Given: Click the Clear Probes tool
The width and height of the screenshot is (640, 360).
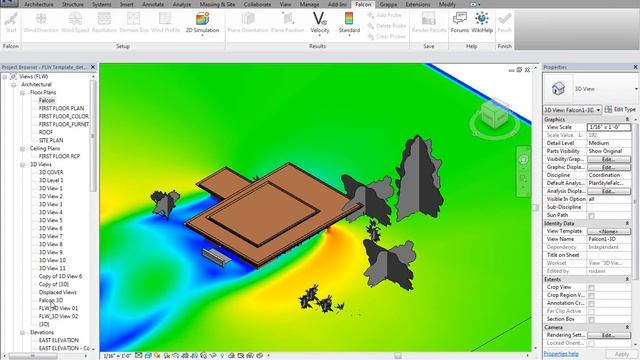Looking at the screenshot, I should point(387,36).
